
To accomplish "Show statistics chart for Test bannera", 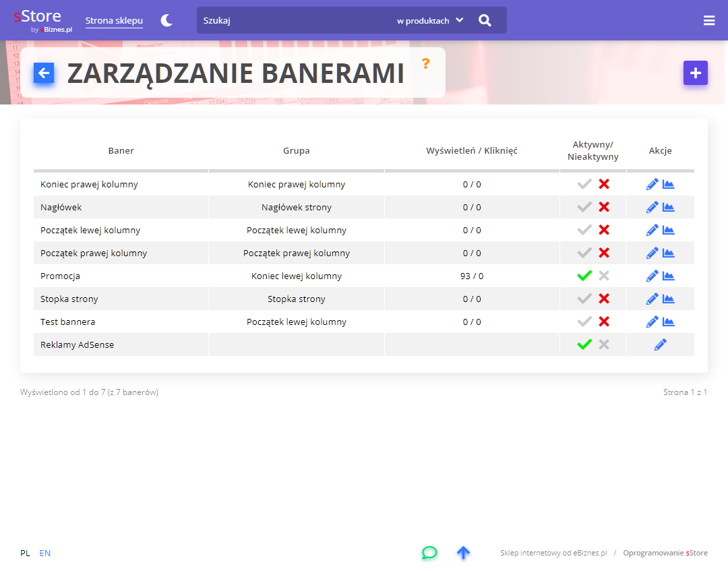I will click(668, 322).
